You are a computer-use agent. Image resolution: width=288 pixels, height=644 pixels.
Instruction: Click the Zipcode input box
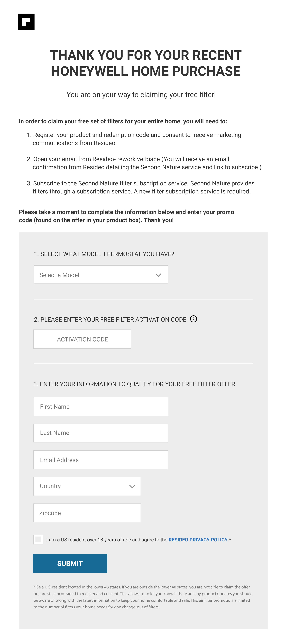pos(87,513)
